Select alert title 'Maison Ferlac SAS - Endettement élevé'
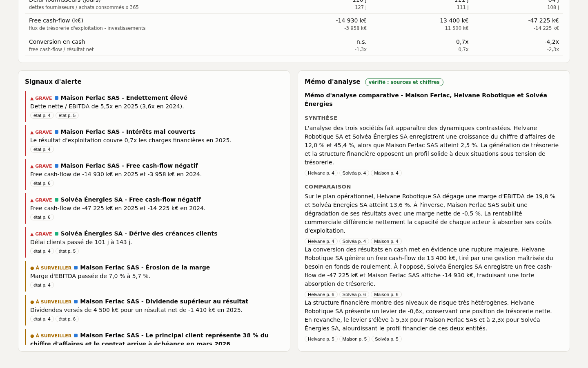Screen dimensions: 588x368 124,98
